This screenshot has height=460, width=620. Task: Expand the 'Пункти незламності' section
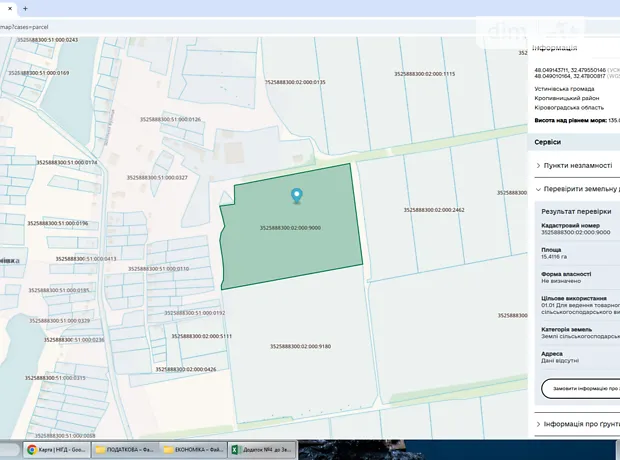tap(575, 165)
